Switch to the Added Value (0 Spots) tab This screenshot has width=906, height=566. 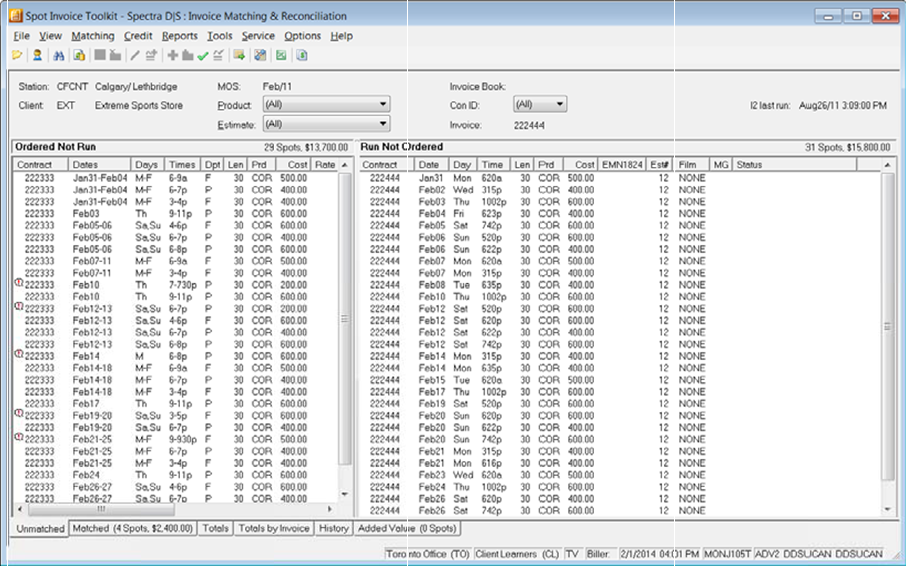pyautogui.click(x=407, y=528)
